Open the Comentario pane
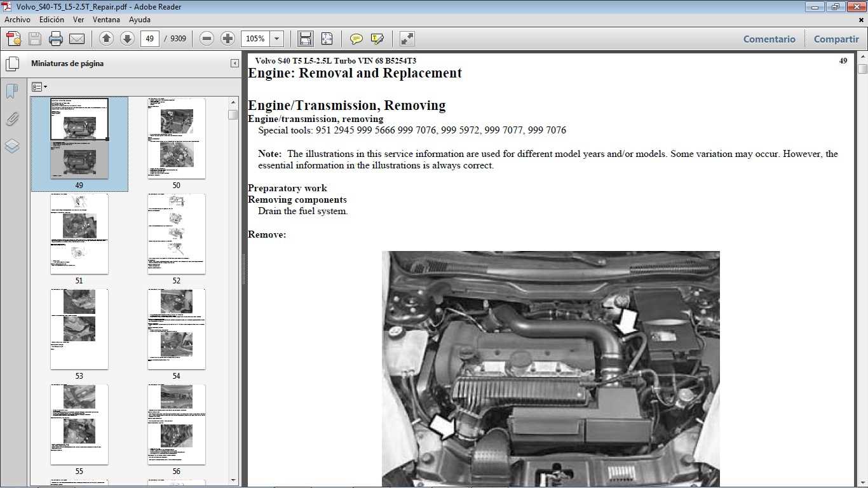This screenshot has height=488, width=868. point(770,39)
